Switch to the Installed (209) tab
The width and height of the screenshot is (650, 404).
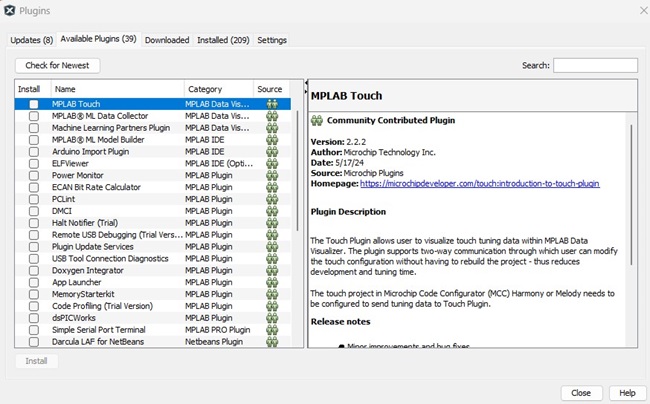[x=223, y=40]
